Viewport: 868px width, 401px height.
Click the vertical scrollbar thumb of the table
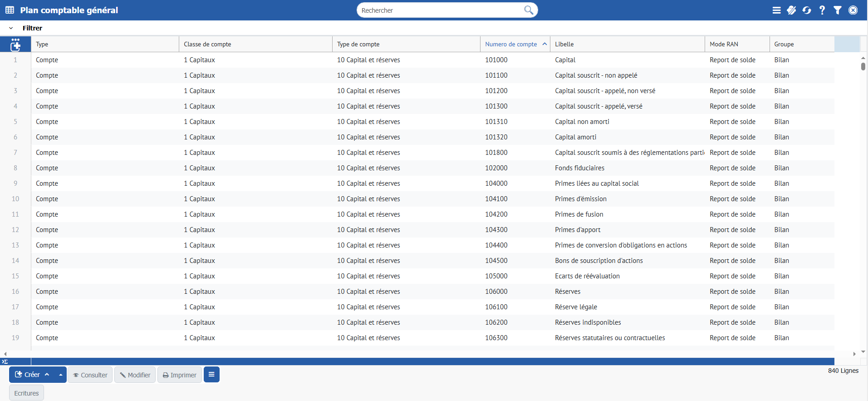(863, 66)
